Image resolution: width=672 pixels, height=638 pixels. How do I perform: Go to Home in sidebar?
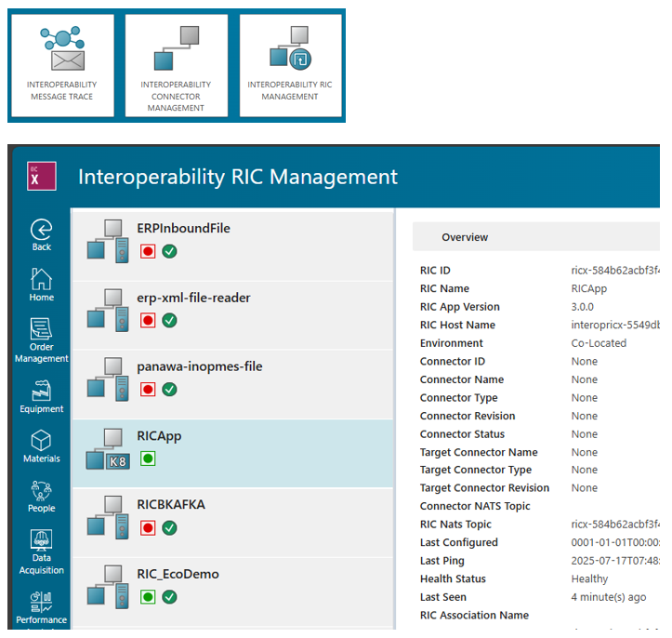coord(41,284)
